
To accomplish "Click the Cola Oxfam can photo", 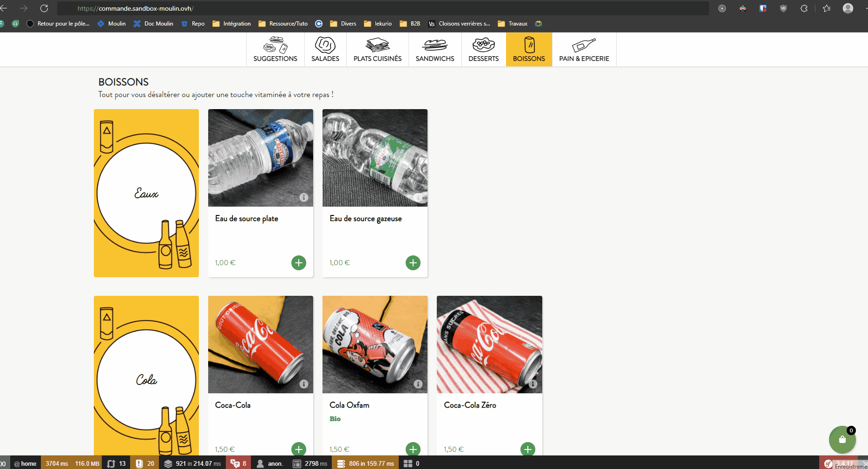I will pyautogui.click(x=375, y=345).
